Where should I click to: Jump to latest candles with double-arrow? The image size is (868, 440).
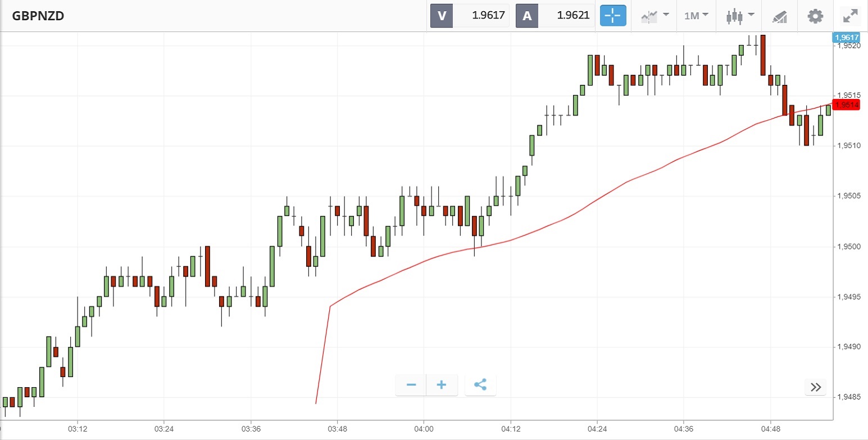pos(816,387)
